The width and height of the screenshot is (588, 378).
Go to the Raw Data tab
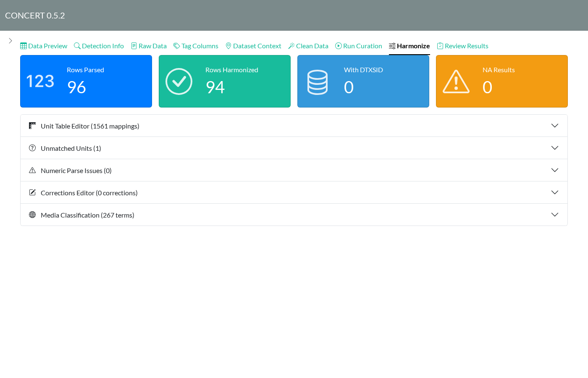pyautogui.click(x=149, y=46)
